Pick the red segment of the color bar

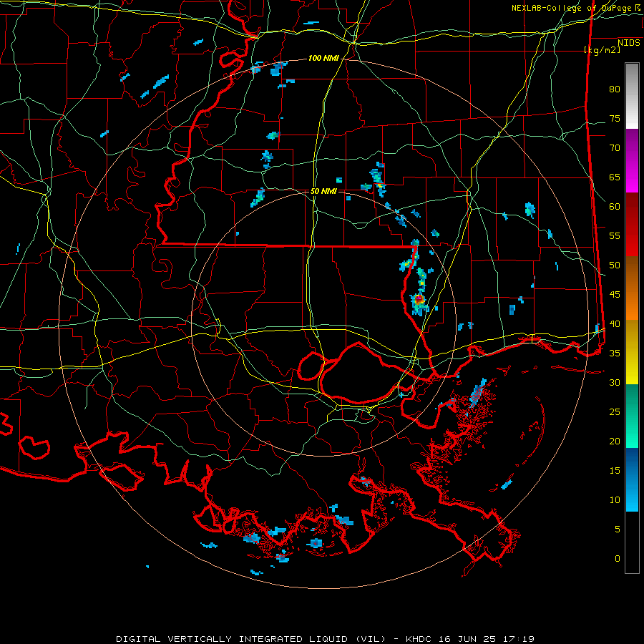(x=632, y=224)
